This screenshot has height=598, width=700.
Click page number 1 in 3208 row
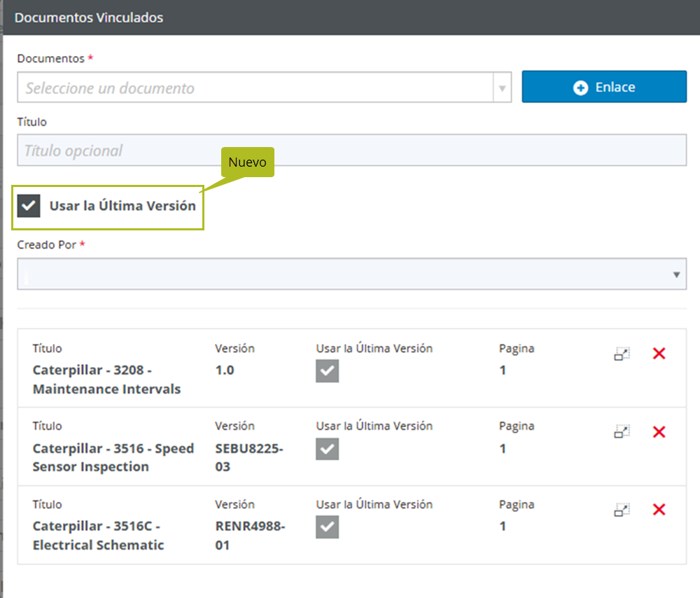tap(503, 370)
